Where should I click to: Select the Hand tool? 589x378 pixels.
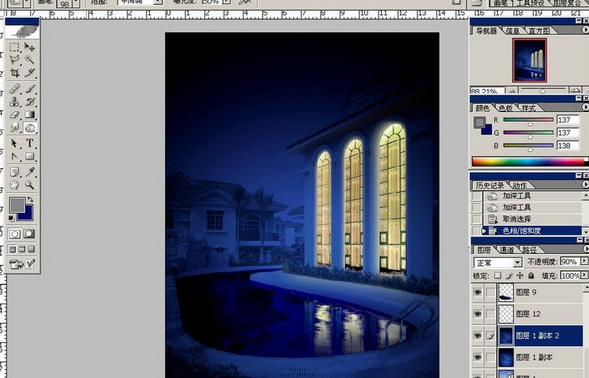coord(15,184)
